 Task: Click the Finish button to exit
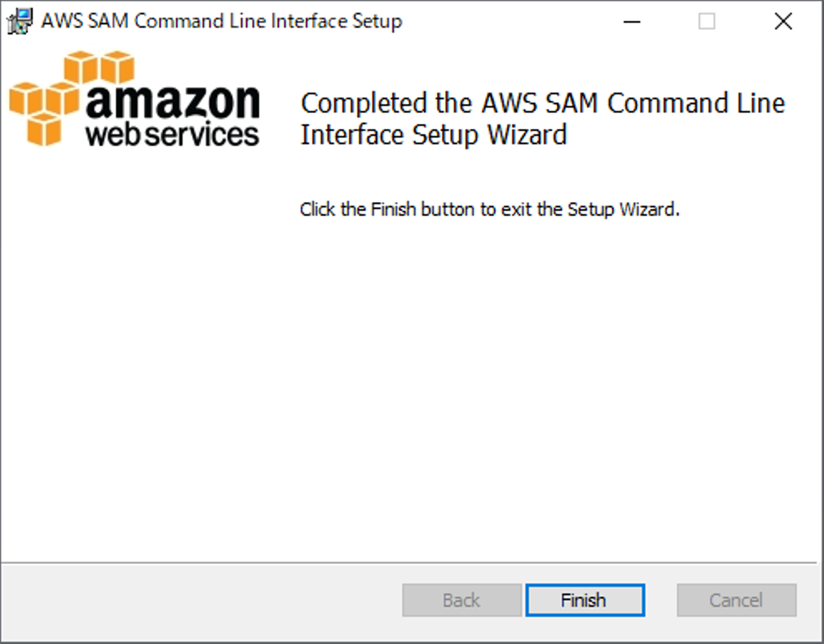(585, 600)
